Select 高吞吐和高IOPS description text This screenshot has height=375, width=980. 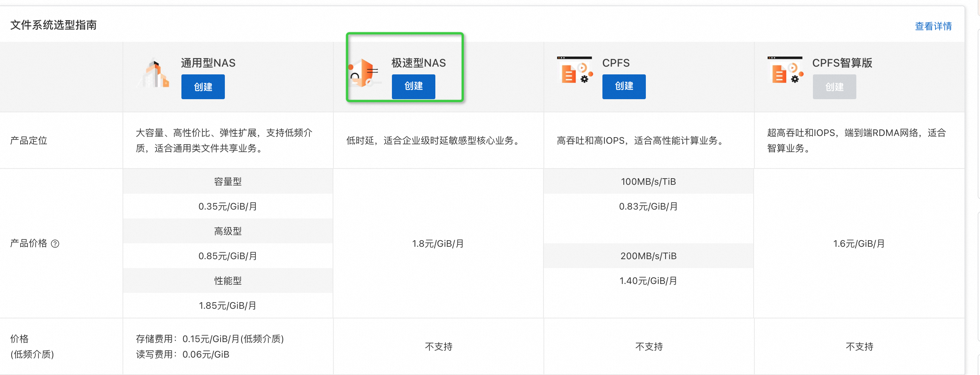pos(640,141)
